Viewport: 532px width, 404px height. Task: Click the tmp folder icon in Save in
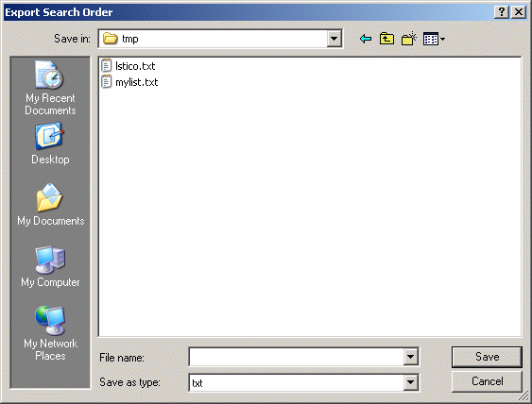[x=111, y=39]
